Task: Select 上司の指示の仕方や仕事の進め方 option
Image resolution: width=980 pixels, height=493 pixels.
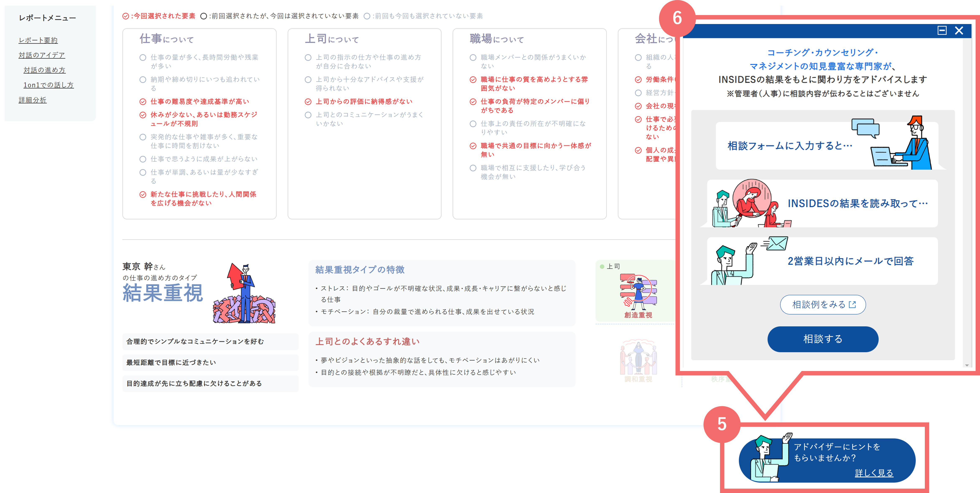Action: (x=363, y=61)
